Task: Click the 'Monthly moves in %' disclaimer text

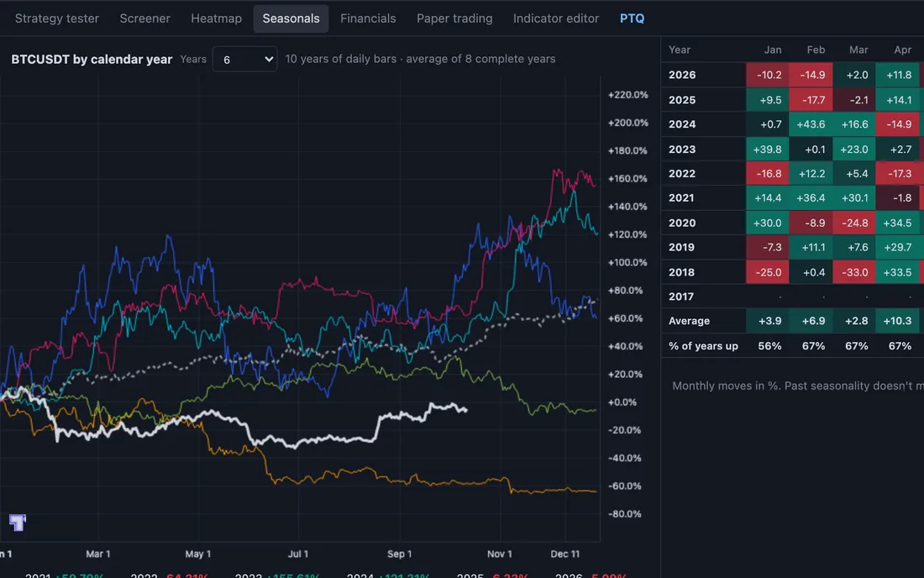Action: point(798,386)
